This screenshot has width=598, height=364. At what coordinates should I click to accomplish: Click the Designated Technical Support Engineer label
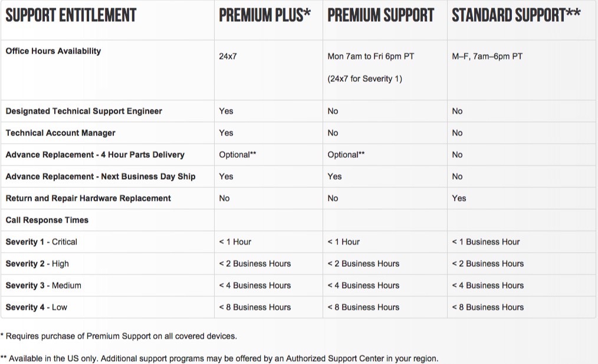click(84, 111)
